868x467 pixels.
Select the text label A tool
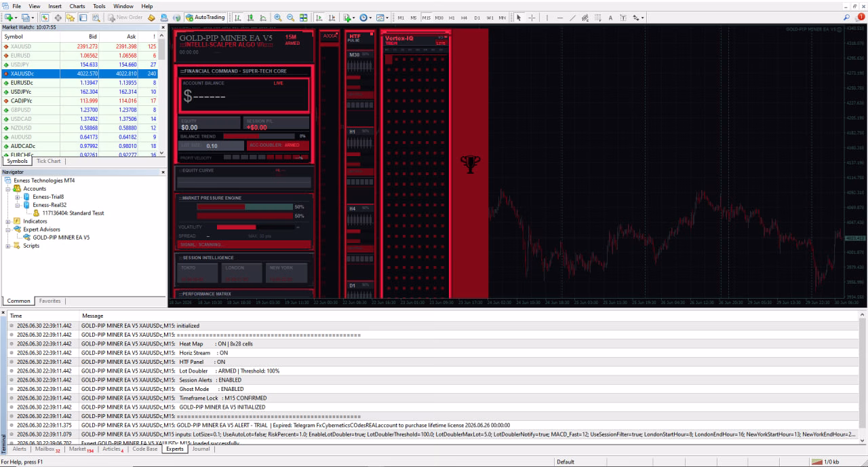click(x=610, y=17)
